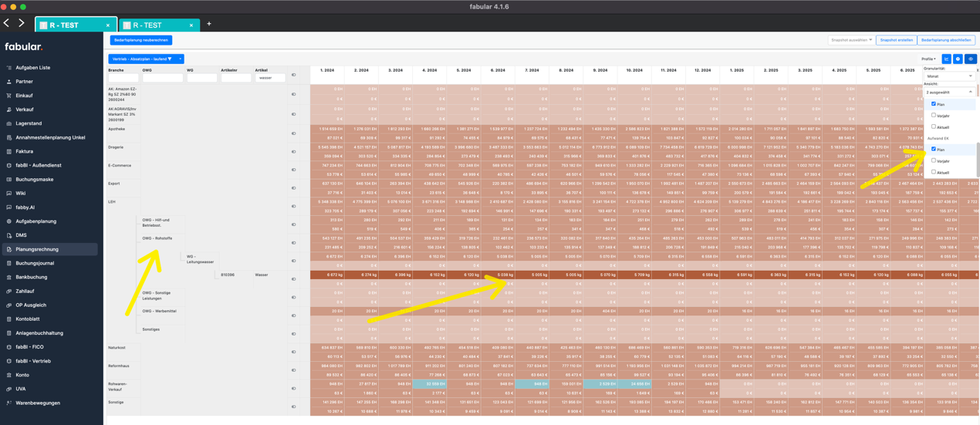Open the Profile dropdown menu
This screenshot has width=980, height=425.
(928, 59)
